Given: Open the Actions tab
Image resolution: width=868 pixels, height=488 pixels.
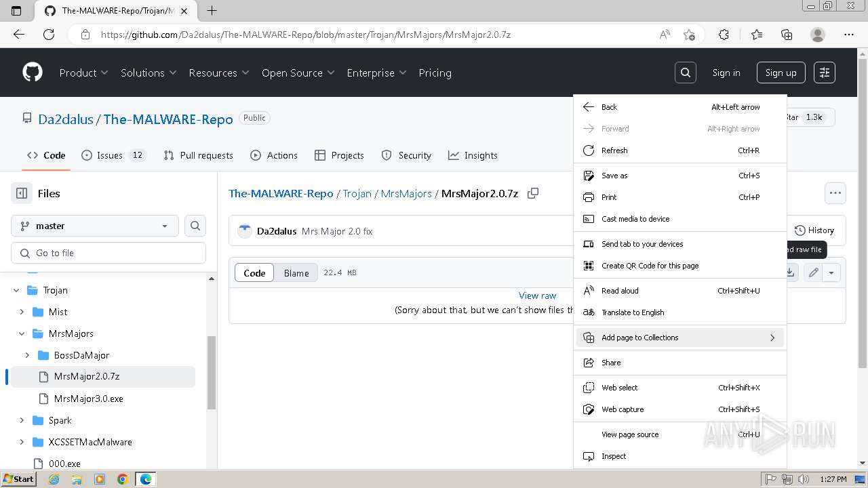Looking at the screenshot, I should pos(274,155).
